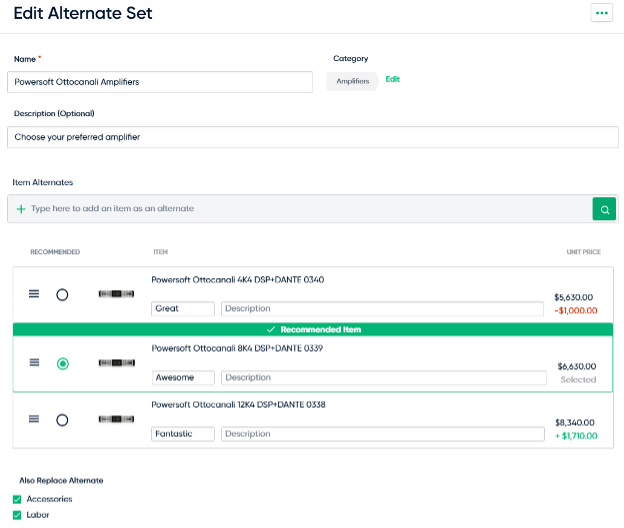
Task: Click the green search button for alternates
Action: pos(604,209)
